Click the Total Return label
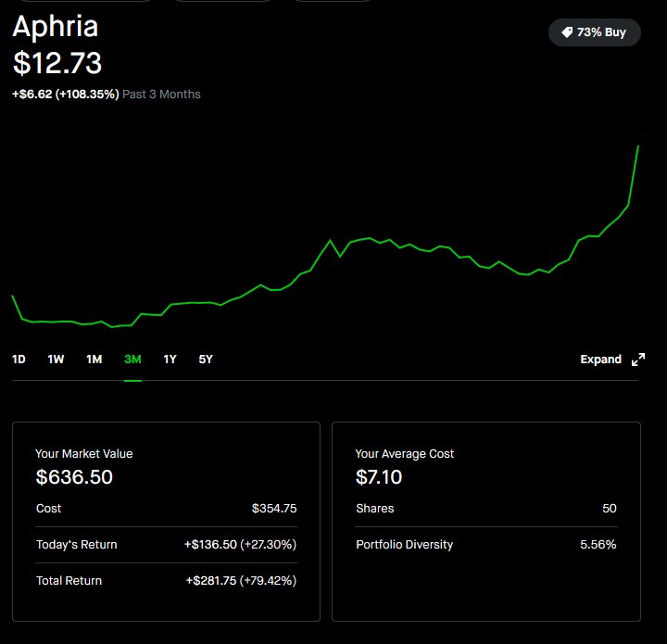This screenshot has width=667, height=644. coord(69,581)
